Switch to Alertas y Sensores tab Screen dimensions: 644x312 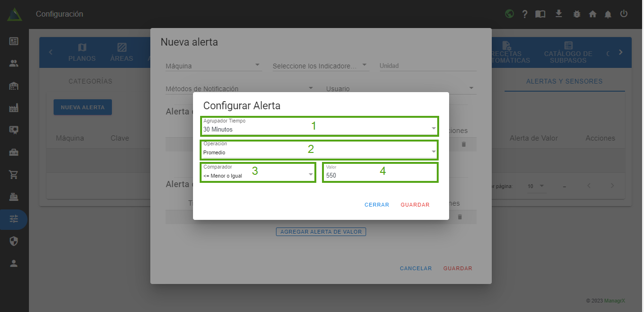pyautogui.click(x=564, y=81)
